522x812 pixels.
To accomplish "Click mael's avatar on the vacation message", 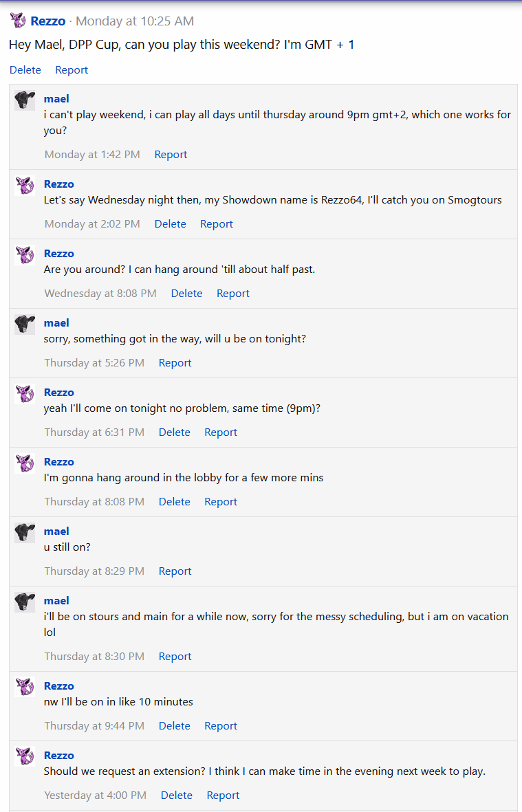I will click(24, 602).
